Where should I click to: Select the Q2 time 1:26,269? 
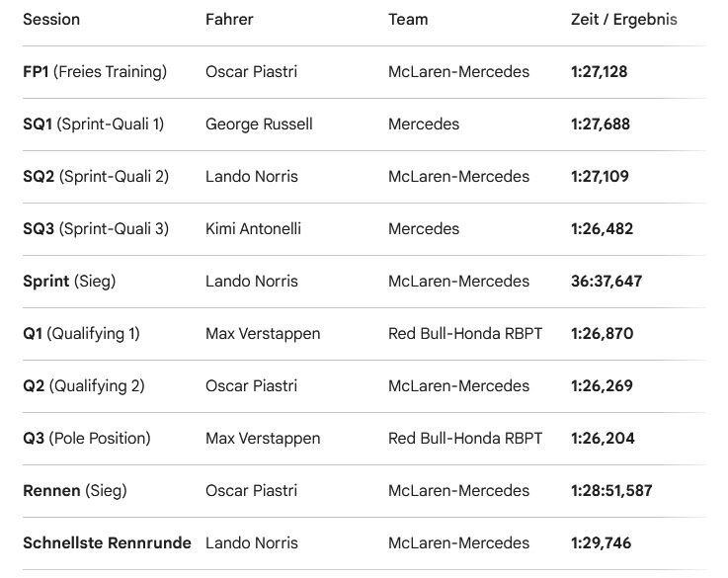pos(602,386)
